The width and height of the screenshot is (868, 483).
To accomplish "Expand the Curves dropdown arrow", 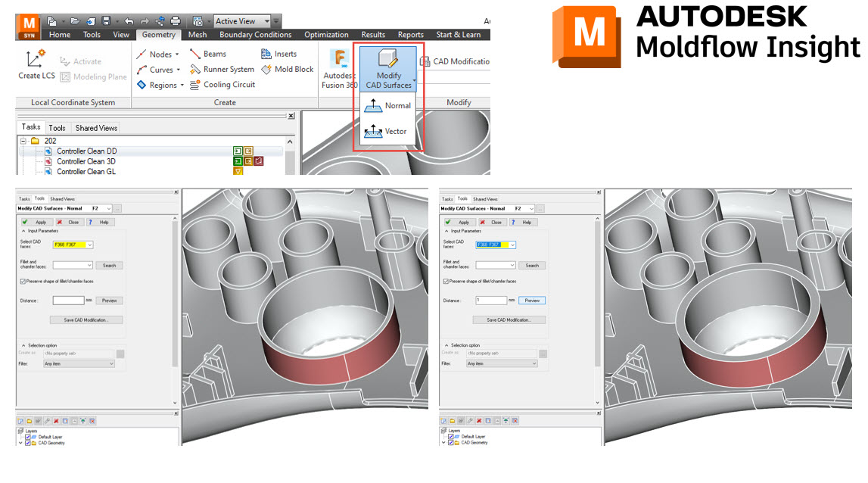I will coord(179,70).
